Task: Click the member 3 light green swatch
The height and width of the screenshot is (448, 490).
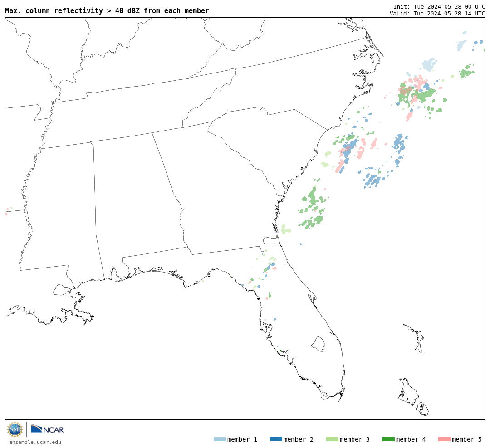Action: pos(332,439)
